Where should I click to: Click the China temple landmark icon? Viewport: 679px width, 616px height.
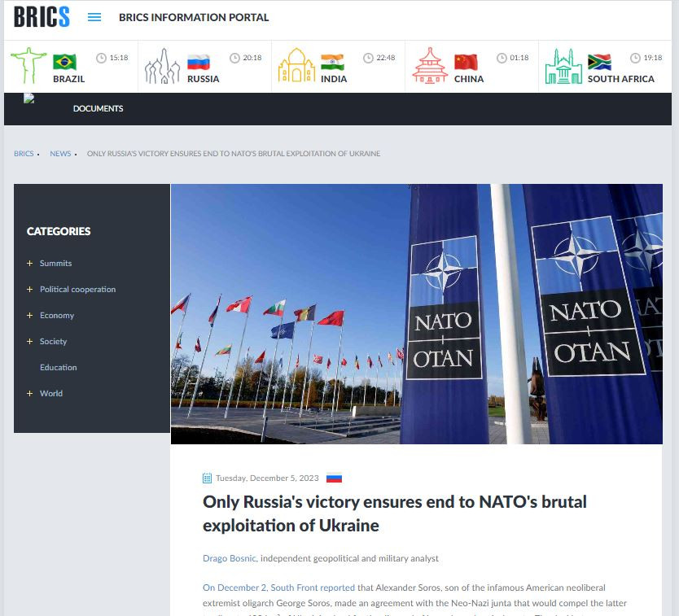pos(430,66)
